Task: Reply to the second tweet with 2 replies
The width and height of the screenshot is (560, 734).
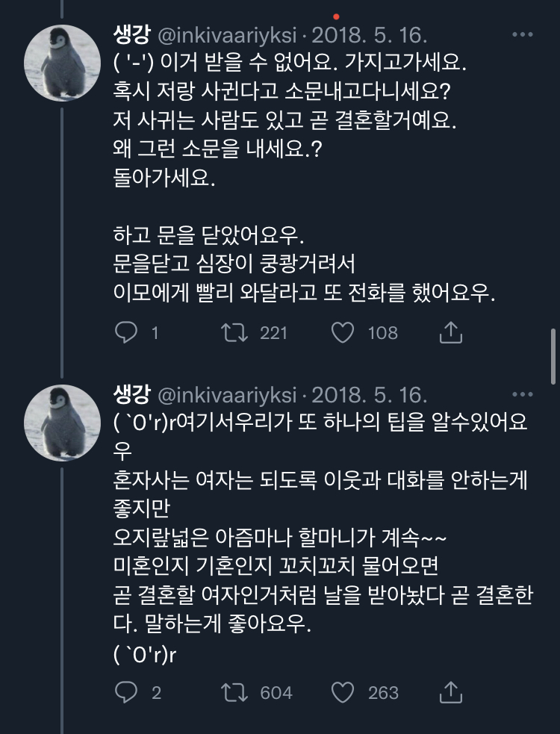Action: click(126, 693)
